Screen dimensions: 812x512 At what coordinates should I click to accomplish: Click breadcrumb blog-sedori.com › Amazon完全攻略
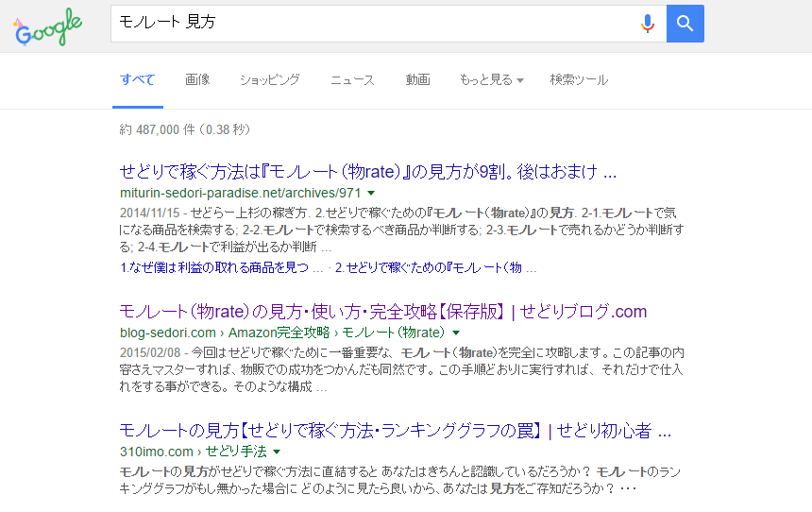coord(225,333)
